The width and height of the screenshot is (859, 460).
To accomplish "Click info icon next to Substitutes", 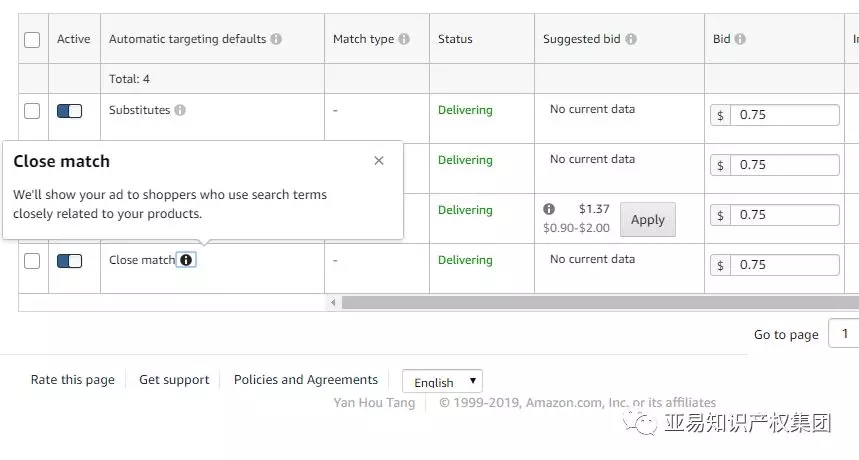I will (180, 110).
